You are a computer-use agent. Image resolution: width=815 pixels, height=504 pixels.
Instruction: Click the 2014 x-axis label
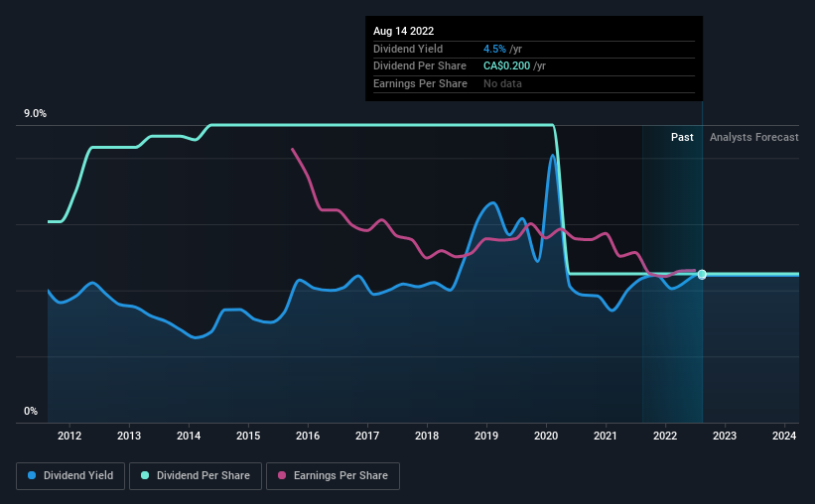(189, 436)
